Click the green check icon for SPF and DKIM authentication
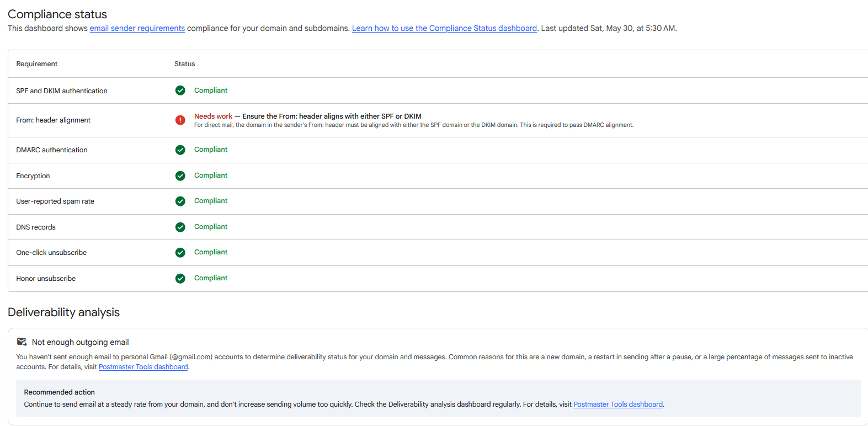 tap(180, 90)
